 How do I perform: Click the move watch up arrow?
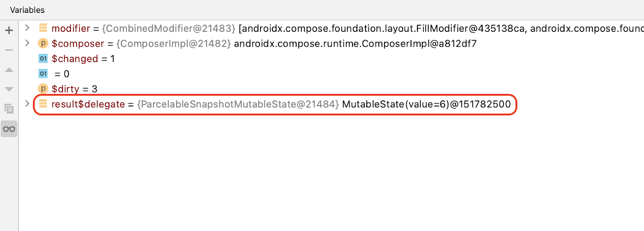pyautogui.click(x=9, y=70)
